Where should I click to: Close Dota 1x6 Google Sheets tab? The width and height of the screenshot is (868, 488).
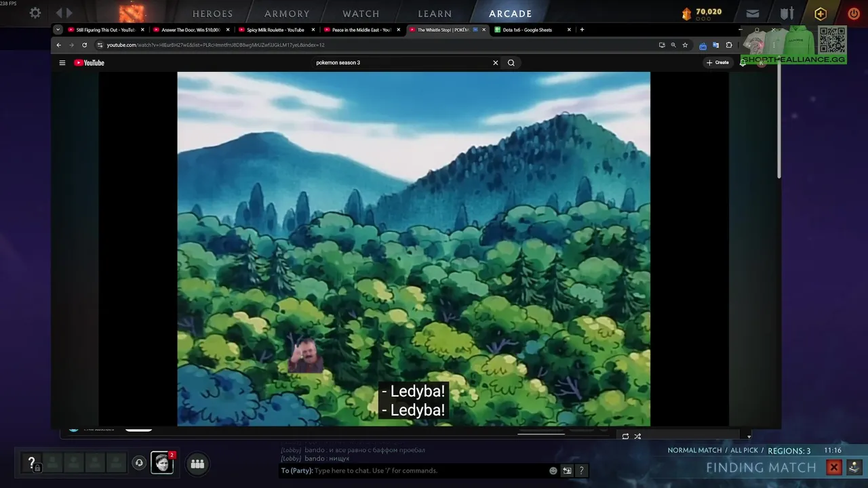coord(569,30)
